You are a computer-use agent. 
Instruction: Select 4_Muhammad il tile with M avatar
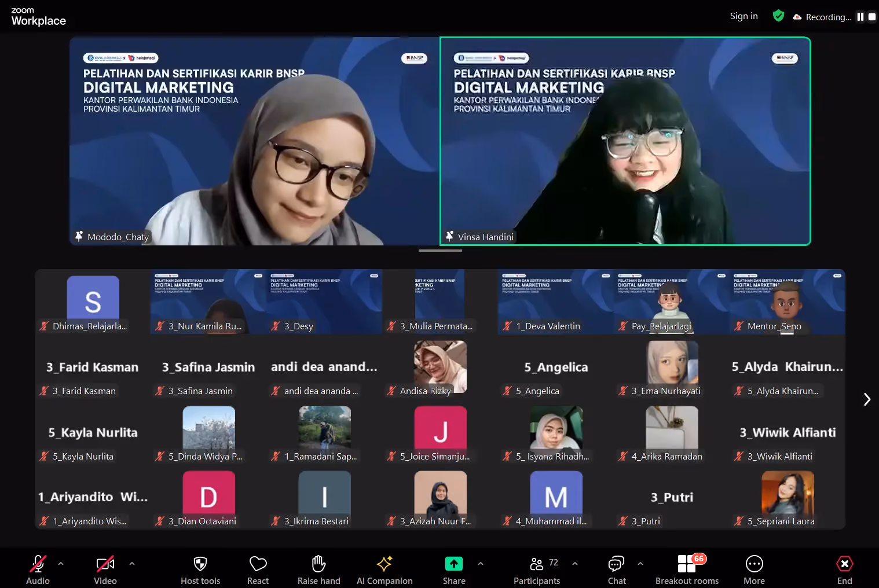[x=556, y=497]
